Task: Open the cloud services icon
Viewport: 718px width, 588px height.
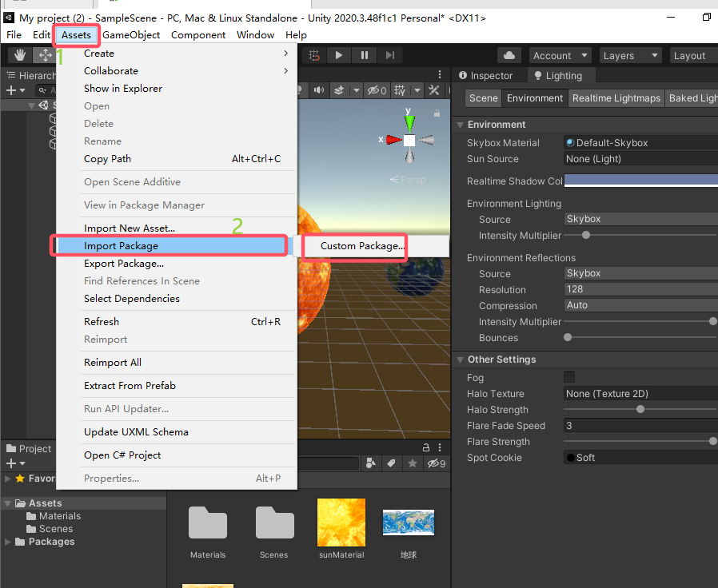Action: point(509,55)
